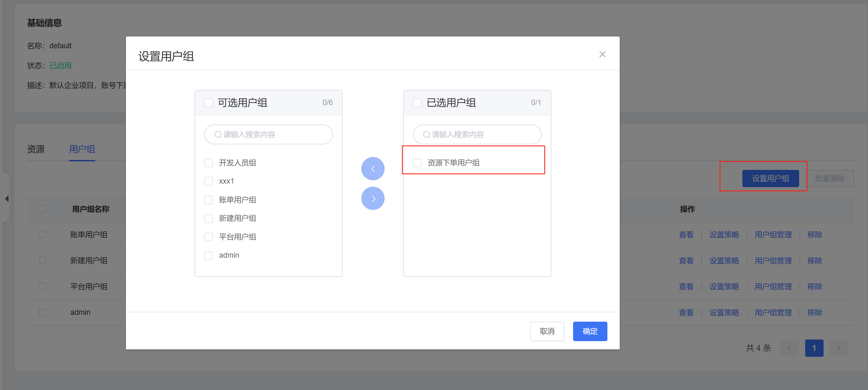
Task: Focus the 已选用户组 search input
Action: [477, 134]
